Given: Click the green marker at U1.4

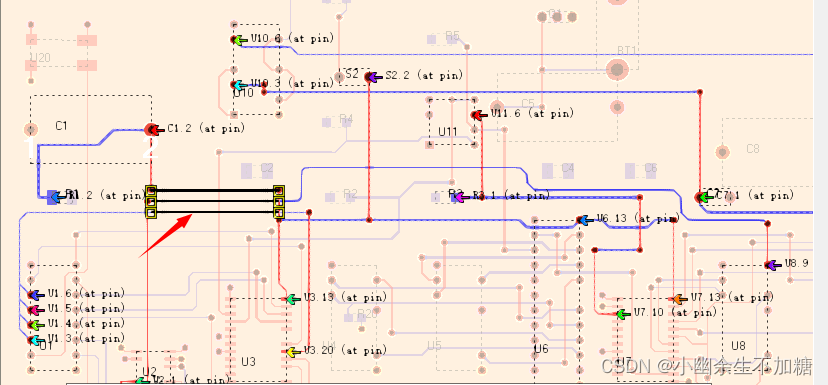Looking at the screenshot, I should 36,324.
